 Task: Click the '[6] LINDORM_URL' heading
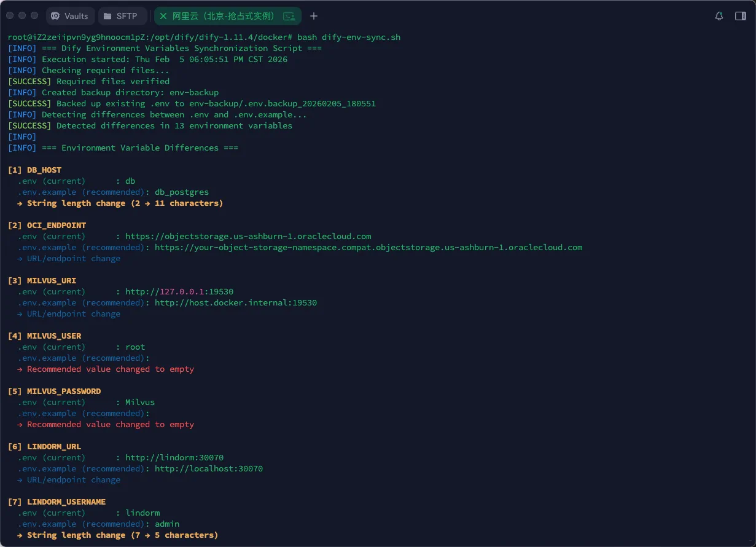point(44,446)
